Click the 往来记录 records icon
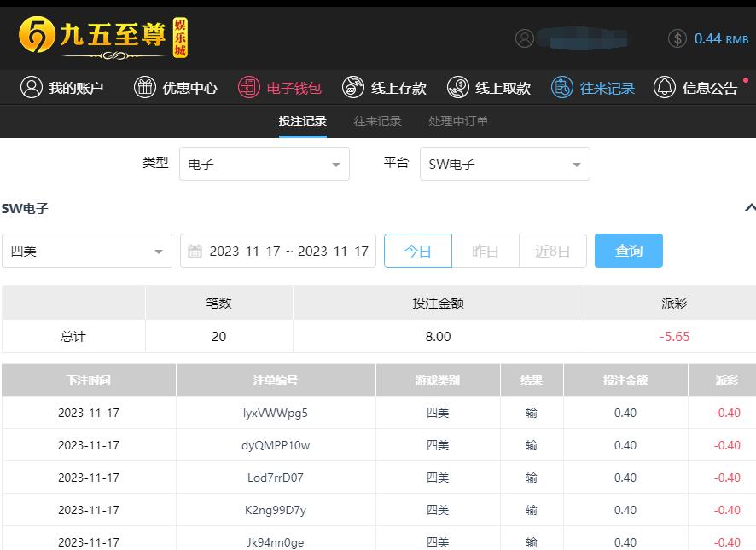756x550 pixels. (562, 87)
